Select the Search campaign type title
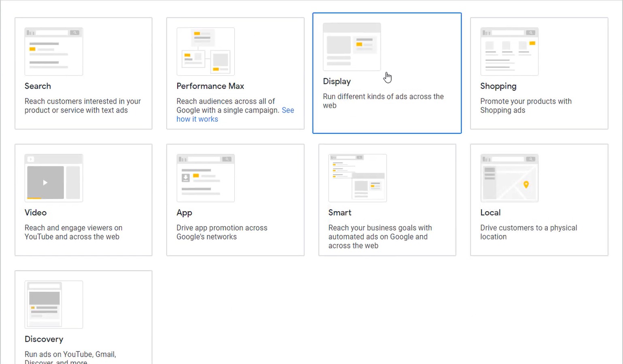The image size is (623, 364). [x=38, y=86]
